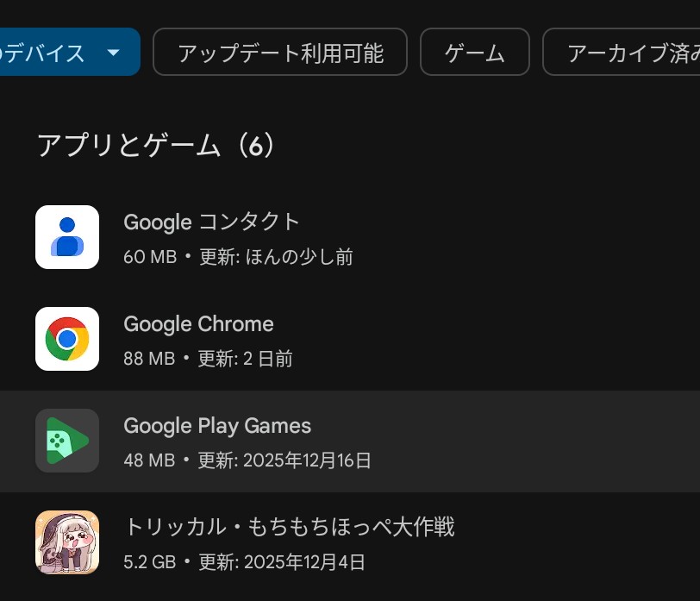
Task: Click the 5.2 GB size text
Action: (x=149, y=562)
